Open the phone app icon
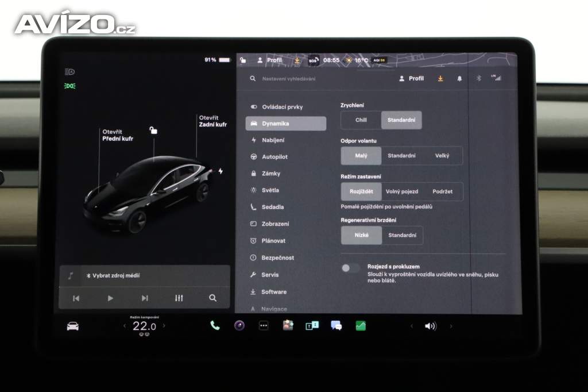Viewport: 588px width, 392px height. [215, 326]
